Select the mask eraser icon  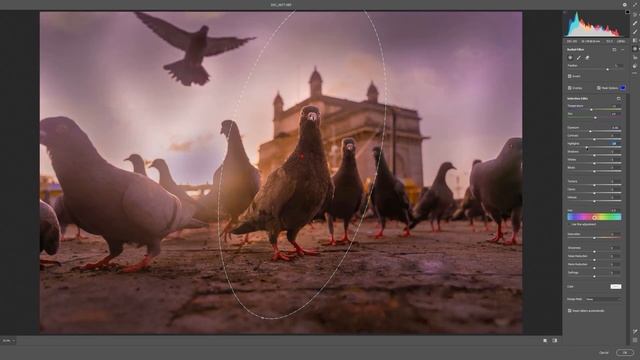[x=587, y=58]
